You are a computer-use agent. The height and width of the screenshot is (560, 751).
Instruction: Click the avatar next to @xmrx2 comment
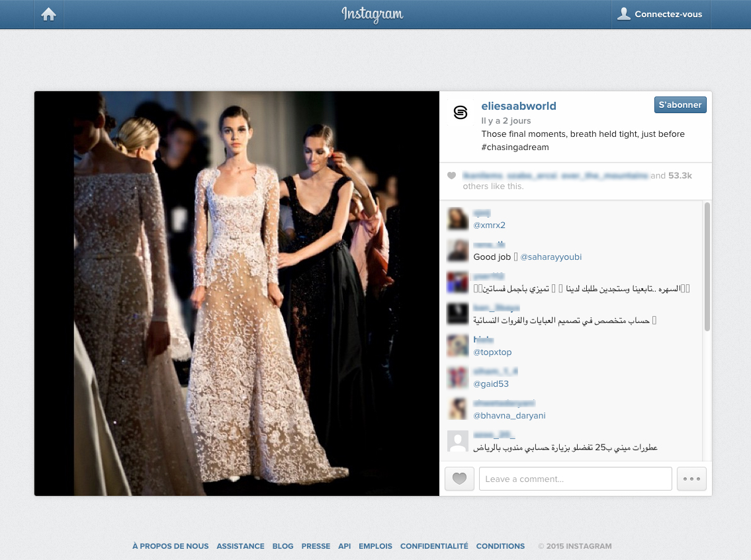pos(458,219)
